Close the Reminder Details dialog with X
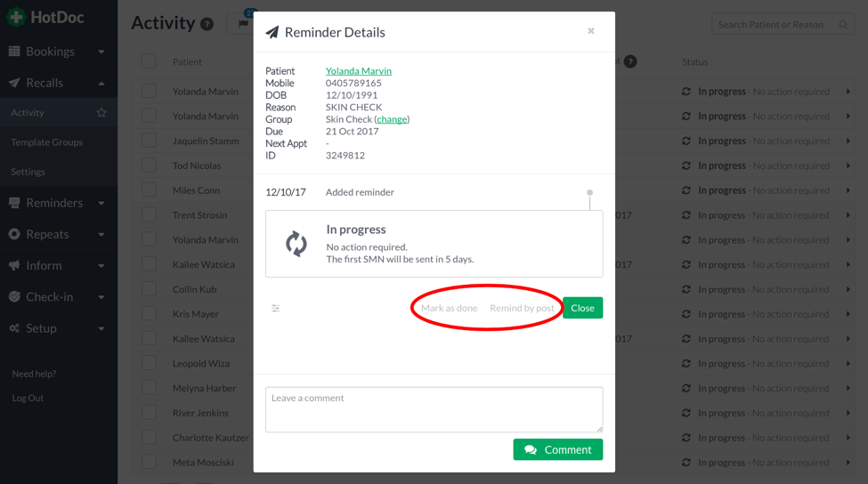 point(590,31)
